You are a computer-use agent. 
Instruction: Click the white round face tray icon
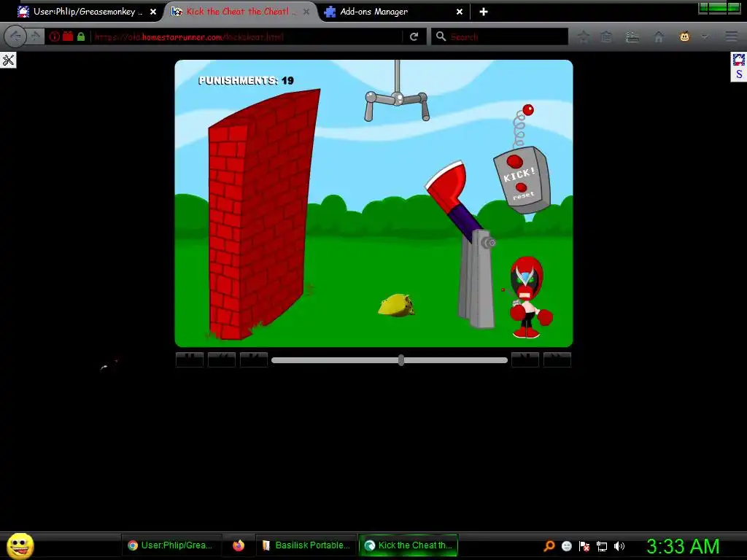point(566,546)
